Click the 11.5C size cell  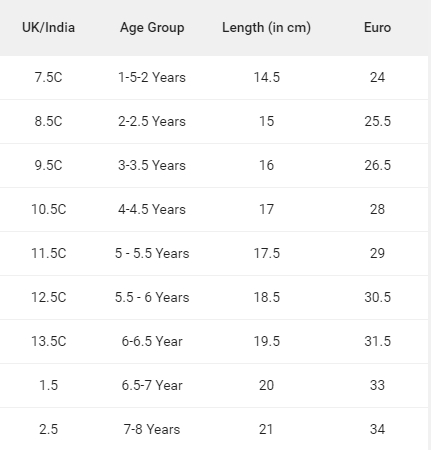[48, 253]
